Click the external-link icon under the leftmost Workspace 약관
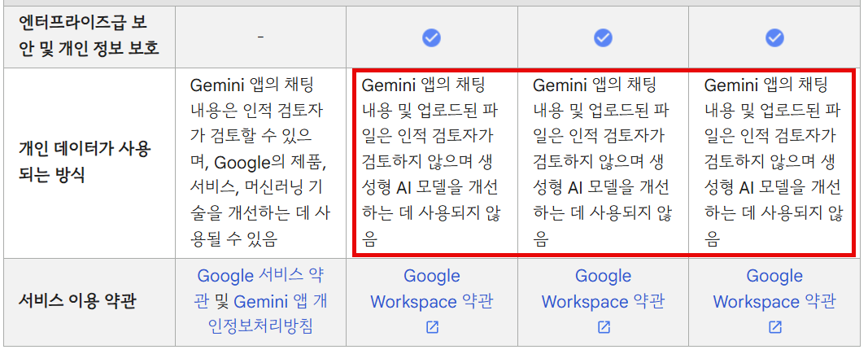868x354 pixels. (432, 327)
